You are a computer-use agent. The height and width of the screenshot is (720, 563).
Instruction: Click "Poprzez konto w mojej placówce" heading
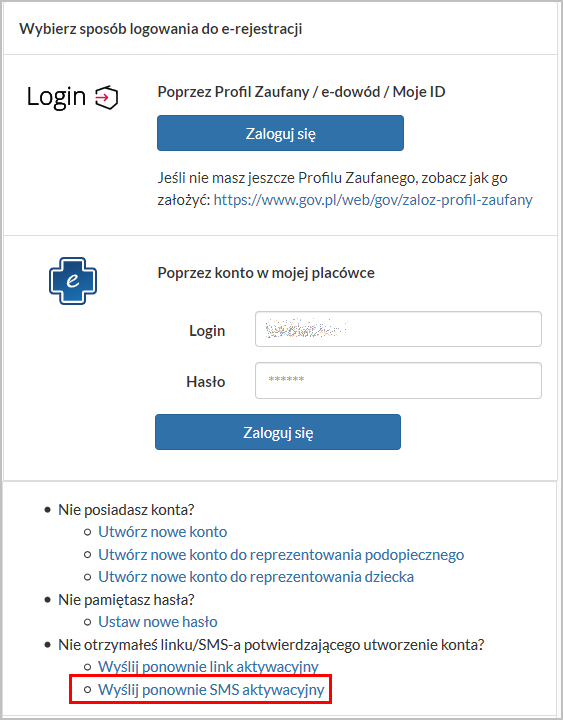(266, 273)
